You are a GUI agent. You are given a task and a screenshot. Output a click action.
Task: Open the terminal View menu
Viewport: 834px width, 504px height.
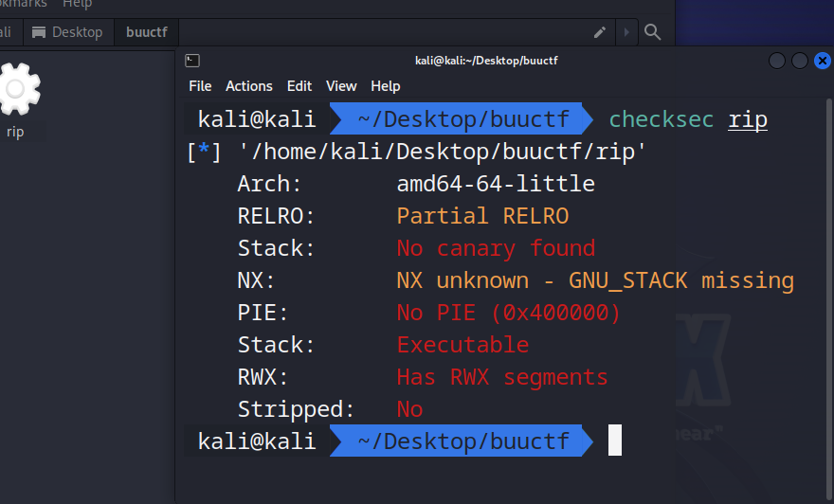click(x=341, y=86)
